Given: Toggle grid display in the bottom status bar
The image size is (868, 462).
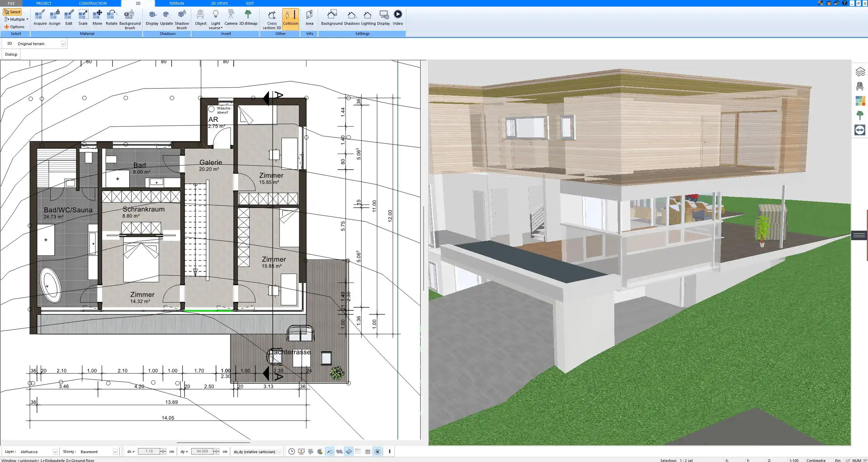Looking at the screenshot, I should (368, 451).
